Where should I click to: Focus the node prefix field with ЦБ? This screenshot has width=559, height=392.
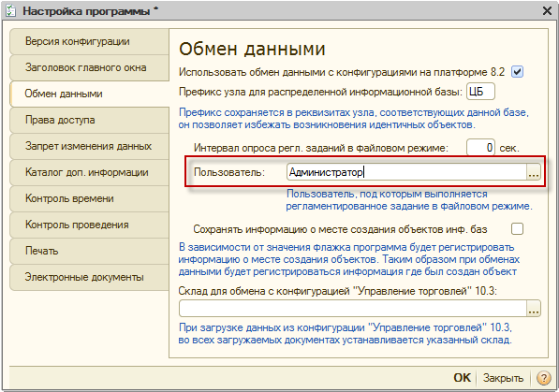(x=480, y=92)
